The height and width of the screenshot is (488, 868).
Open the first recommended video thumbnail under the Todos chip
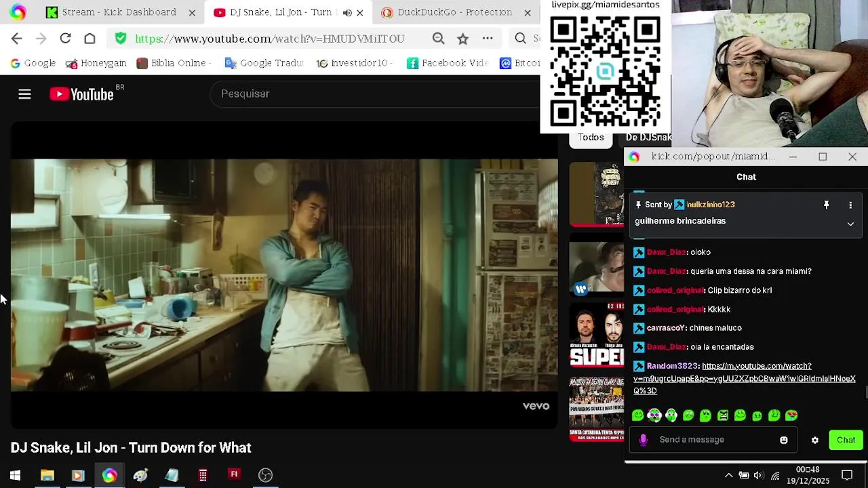pos(596,193)
